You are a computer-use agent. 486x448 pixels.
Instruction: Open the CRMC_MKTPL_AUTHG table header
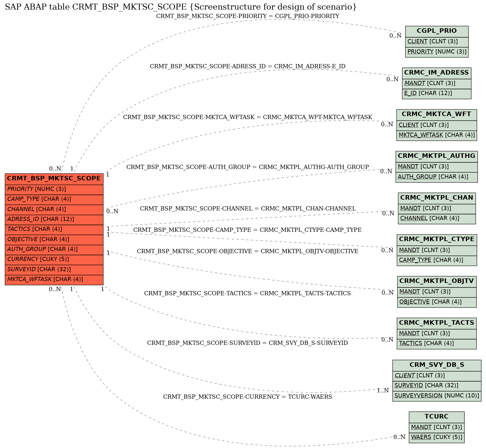point(437,156)
